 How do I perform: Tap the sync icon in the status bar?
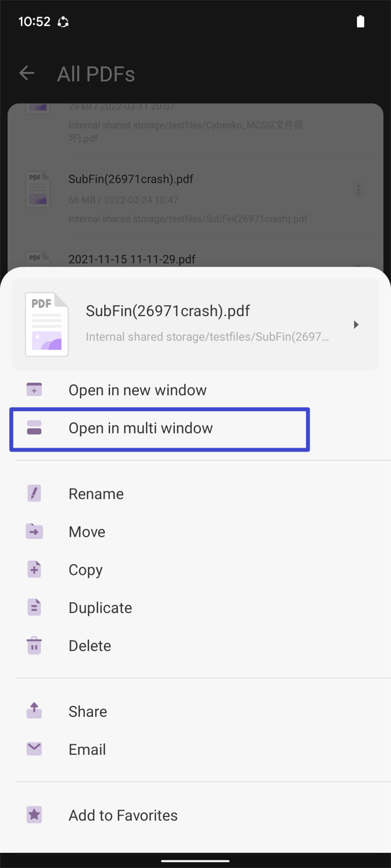[x=63, y=22]
